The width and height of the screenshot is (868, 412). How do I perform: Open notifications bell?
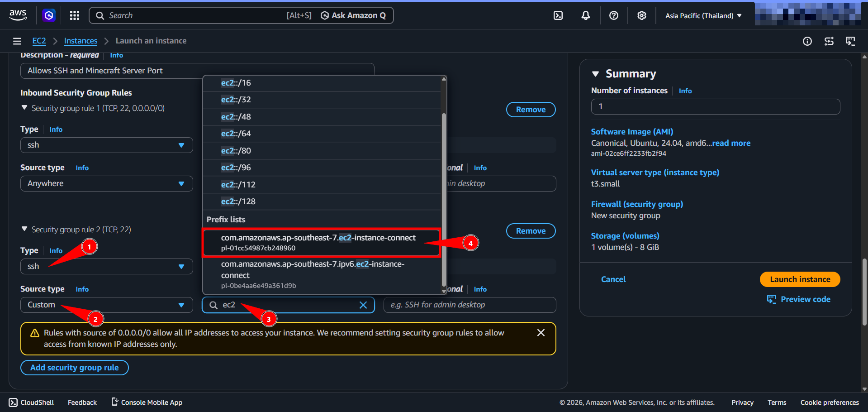coord(586,15)
